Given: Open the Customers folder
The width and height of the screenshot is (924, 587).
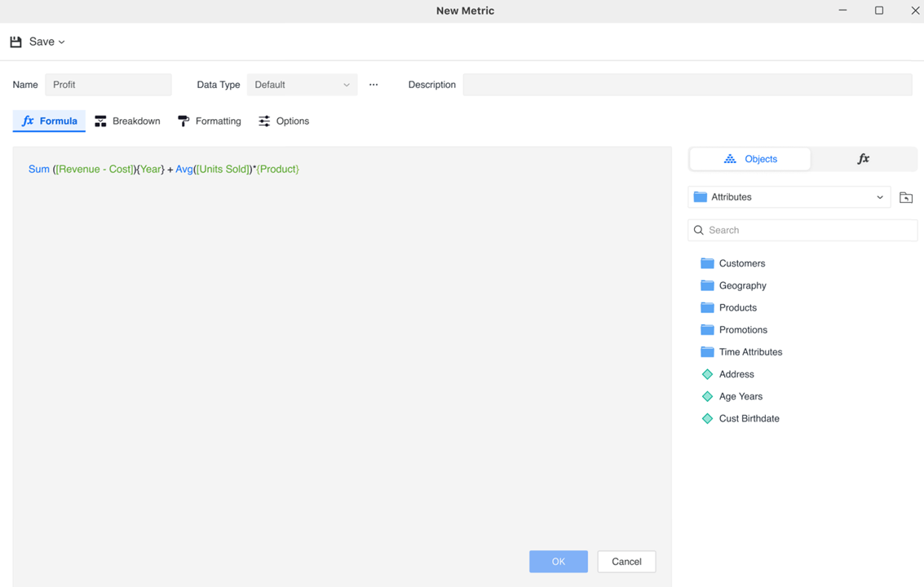Looking at the screenshot, I should 741,263.
